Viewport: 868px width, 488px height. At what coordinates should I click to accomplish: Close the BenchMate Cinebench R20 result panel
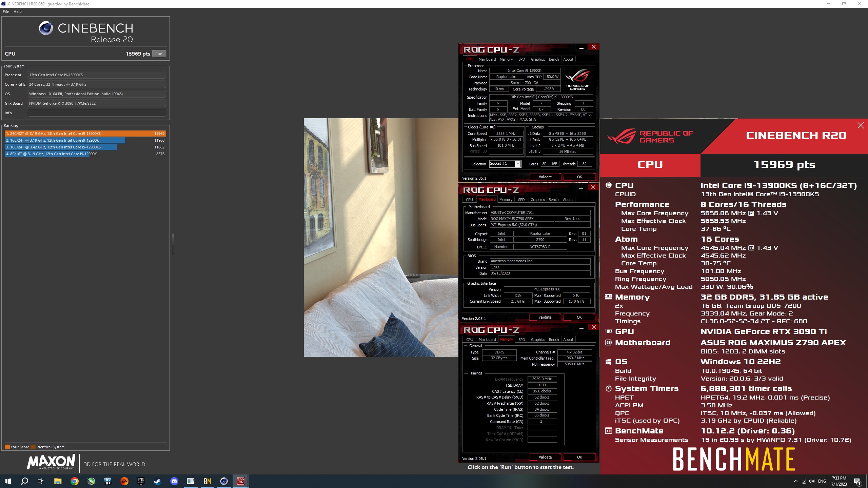click(861, 126)
